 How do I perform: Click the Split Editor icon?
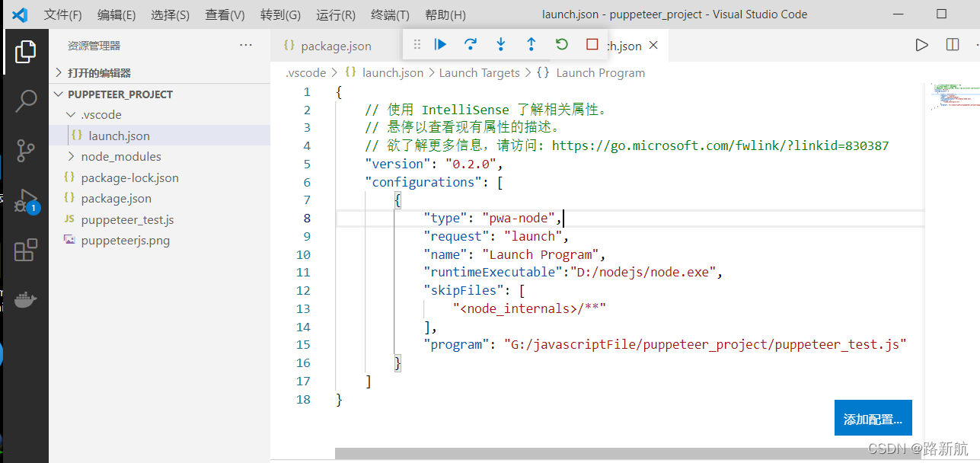(953, 45)
